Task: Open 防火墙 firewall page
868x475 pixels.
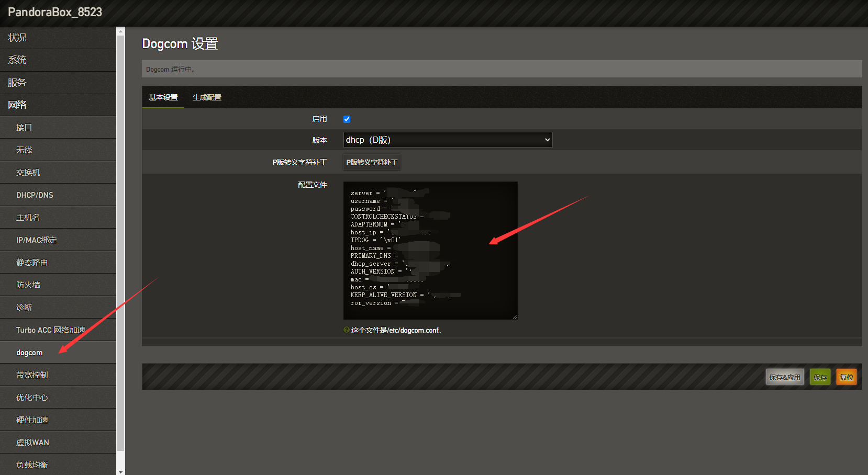Action: coord(58,285)
